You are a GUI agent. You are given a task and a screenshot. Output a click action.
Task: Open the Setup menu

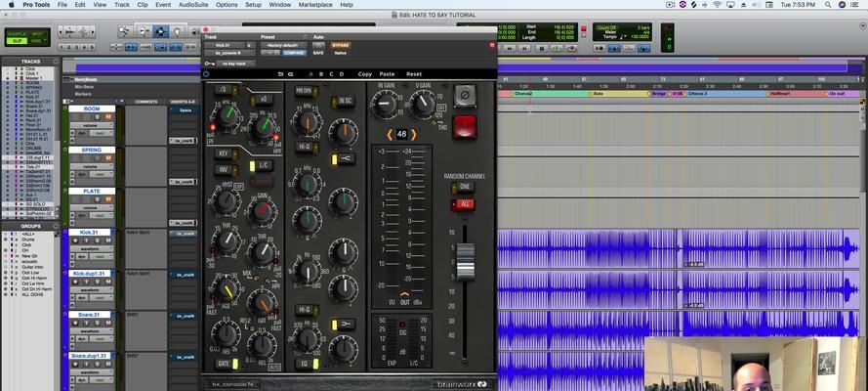point(253,5)
